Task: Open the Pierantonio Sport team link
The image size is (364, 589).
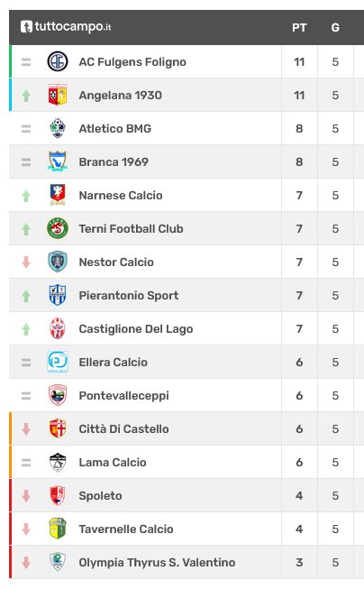Action: [129, 296]
